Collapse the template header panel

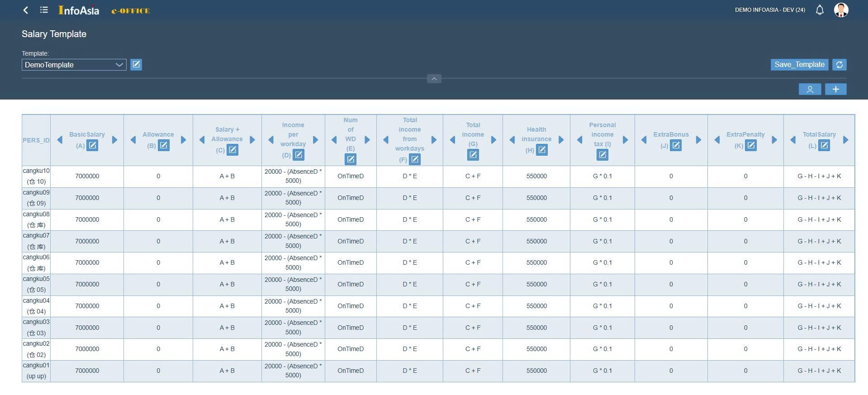pos(434,79)
